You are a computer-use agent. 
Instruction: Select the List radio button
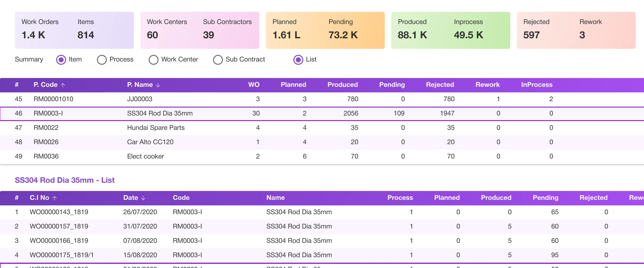pyautogui.click(x=298, y=60)
